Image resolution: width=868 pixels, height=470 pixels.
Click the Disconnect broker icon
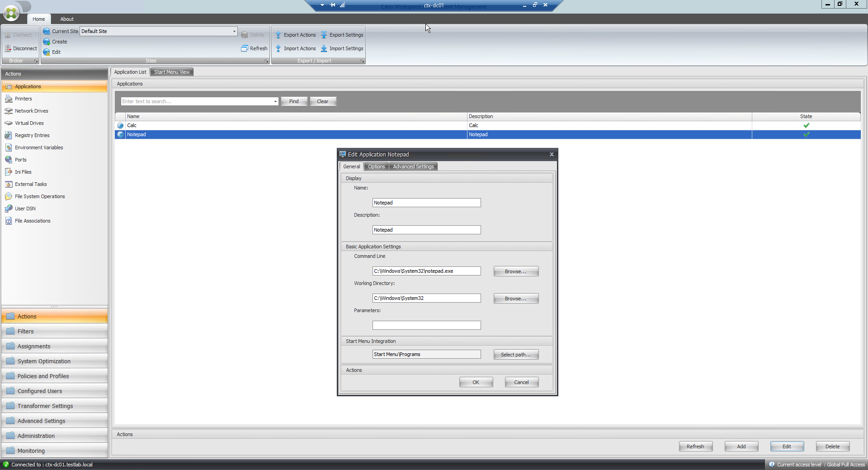coord(8,48)
